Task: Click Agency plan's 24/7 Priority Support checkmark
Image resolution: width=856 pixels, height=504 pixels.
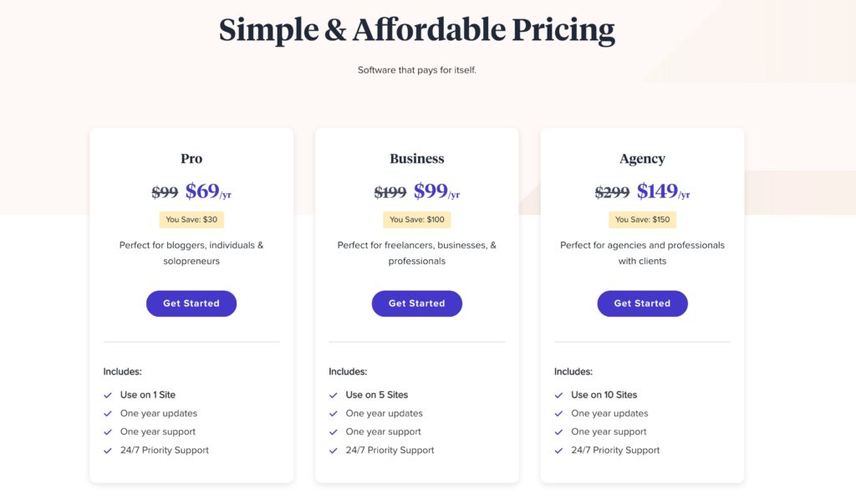Action: [558, 451]
